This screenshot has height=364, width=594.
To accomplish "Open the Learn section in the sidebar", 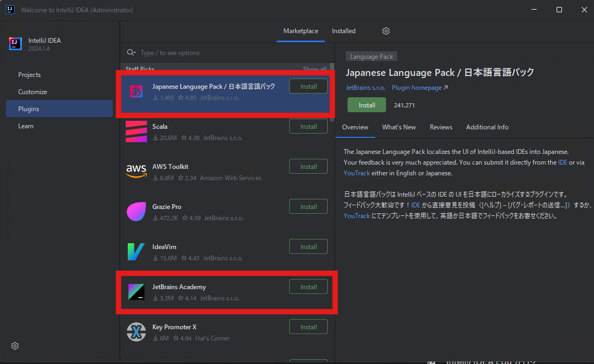I will (26, 126).
